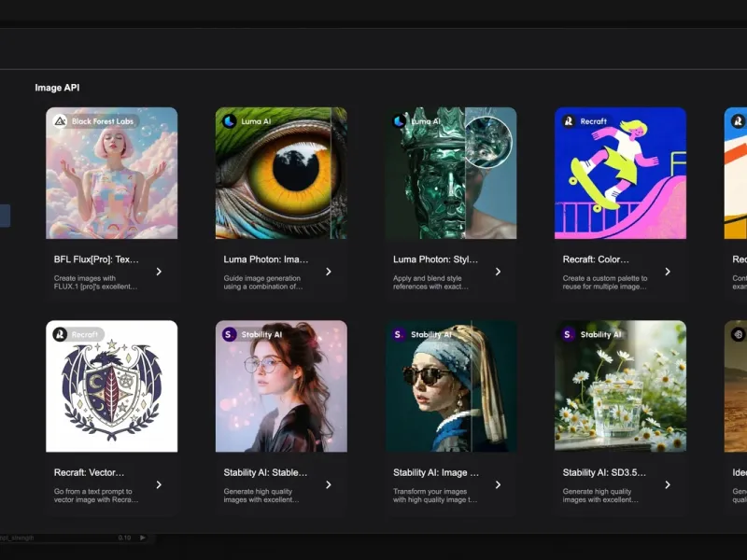Click the play arrow beside 0.10 value

pyautogui.click(x=143, y=538)
